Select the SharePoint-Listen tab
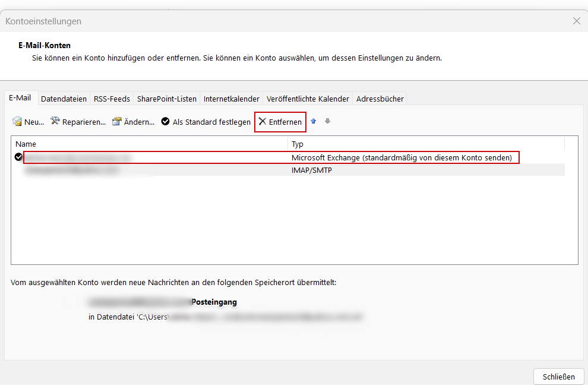588x392 pixels. coord(167,99)
